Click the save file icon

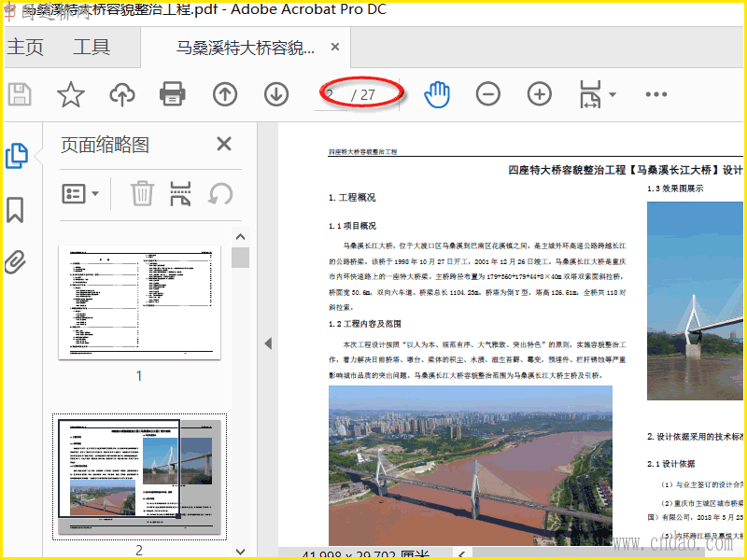[x=20, y=94]
